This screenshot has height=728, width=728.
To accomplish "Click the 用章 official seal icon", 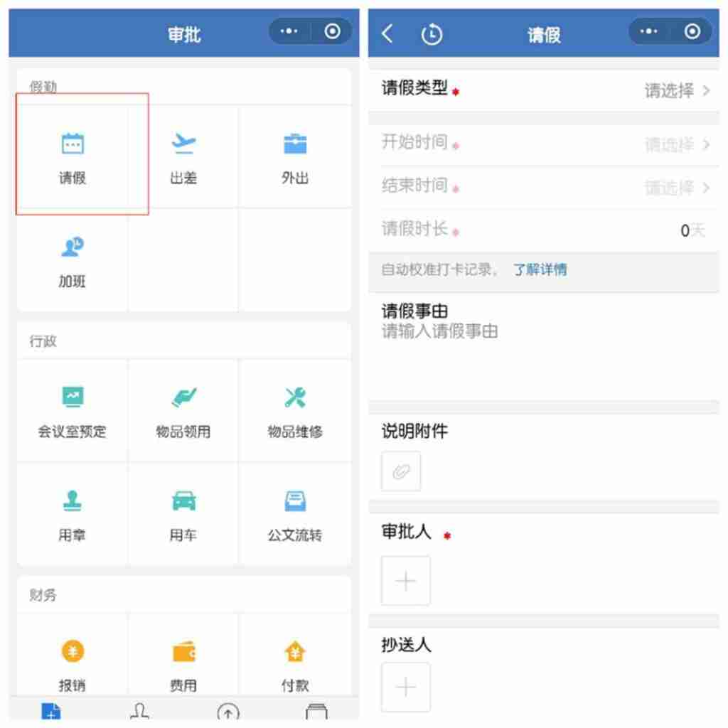I will click(x=73, y=516).
